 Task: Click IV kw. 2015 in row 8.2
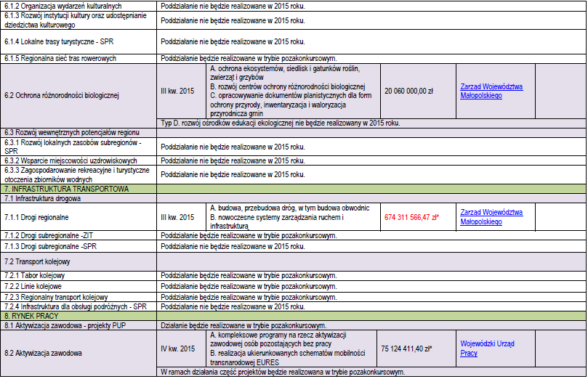pos(178,349)
